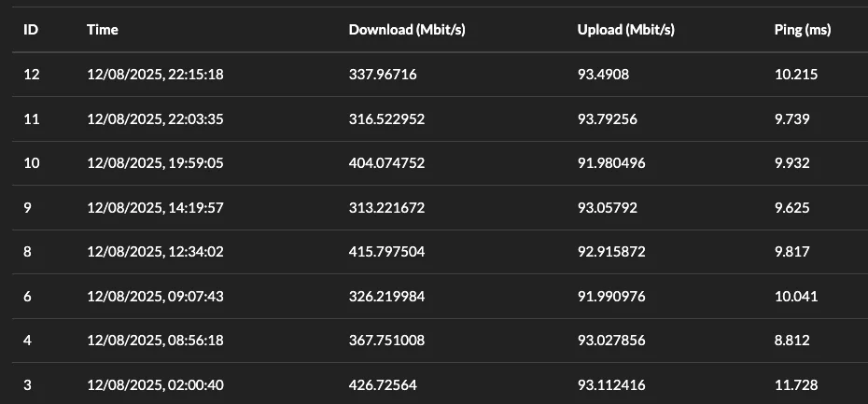Select the row with ID 10
868x404 pixels.
coord(441,163)
